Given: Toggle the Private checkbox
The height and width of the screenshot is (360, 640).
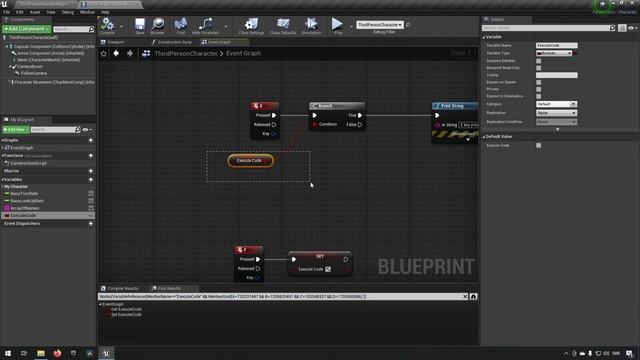Looking at the screenshot, I should (539, 89).
